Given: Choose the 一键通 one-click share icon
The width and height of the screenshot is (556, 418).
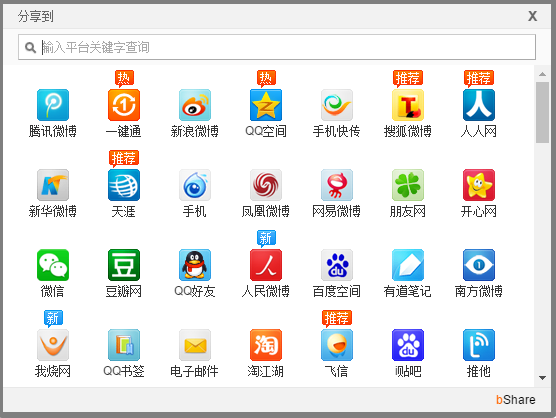Looking at the screenshot, I should 124,105.
